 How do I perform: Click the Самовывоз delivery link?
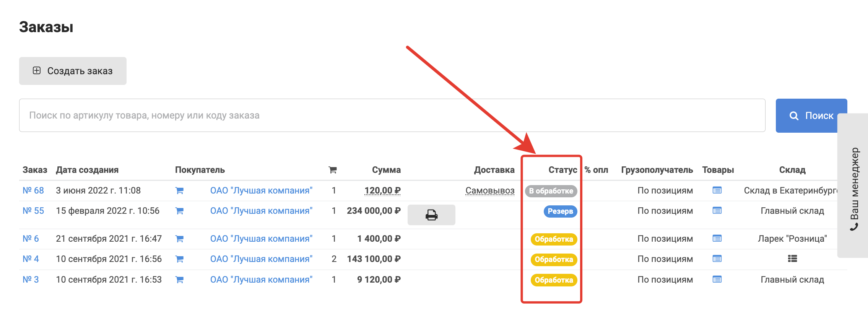(x=490, y=190)
